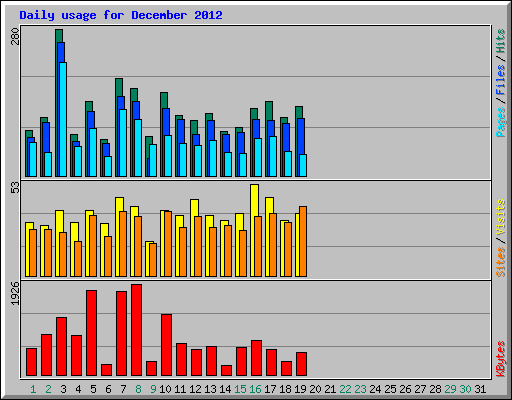This screenshot has width=512, height=400.
Task: Click the 'Pages' legend label
Action: coord(501,122)
